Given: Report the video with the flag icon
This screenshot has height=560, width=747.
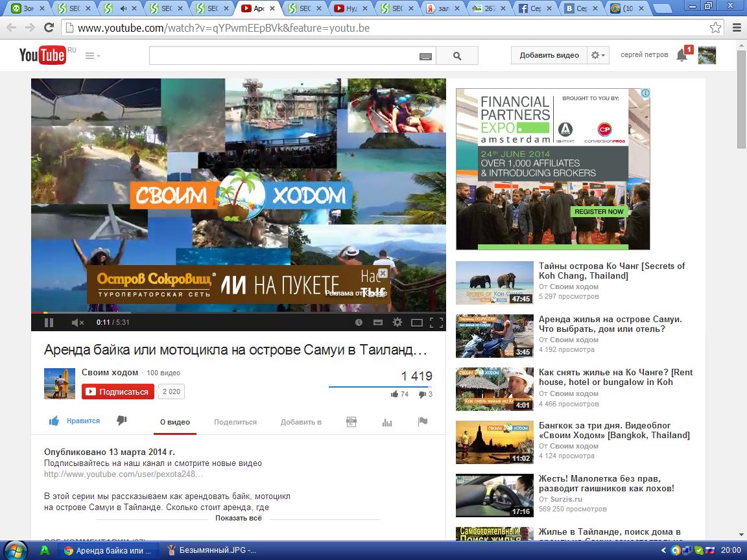Looking at the screenshot, I should tap(423, 421).
